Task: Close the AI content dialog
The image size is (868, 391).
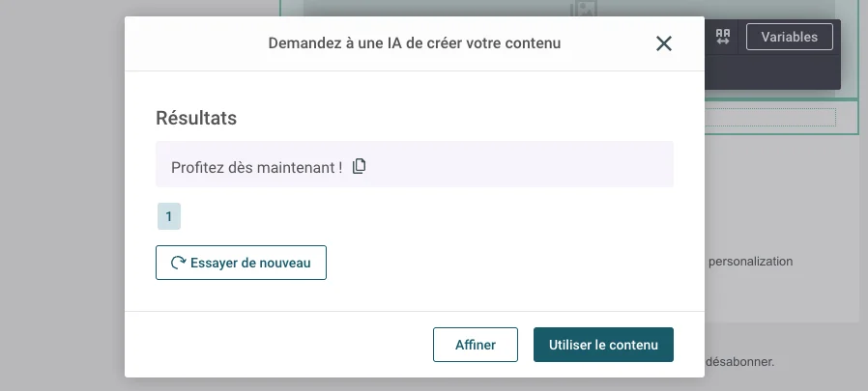Action: click(664, 43)
